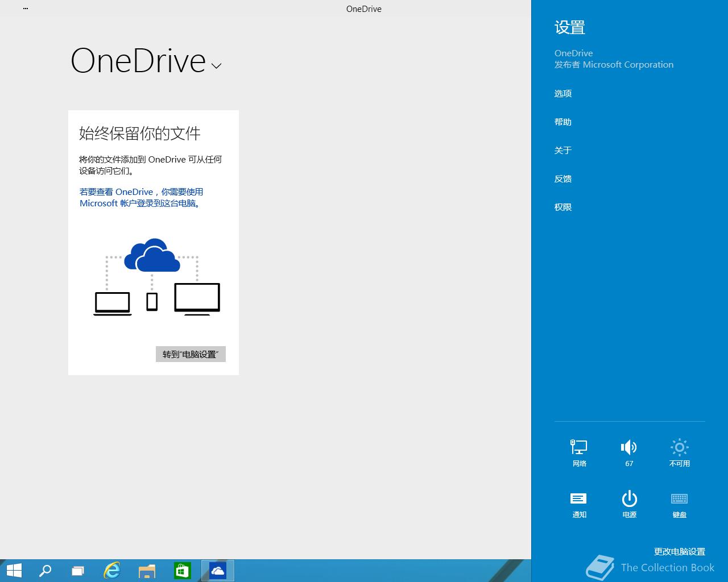Click the OneDrive cloud devices illustration

pos(157,277)
